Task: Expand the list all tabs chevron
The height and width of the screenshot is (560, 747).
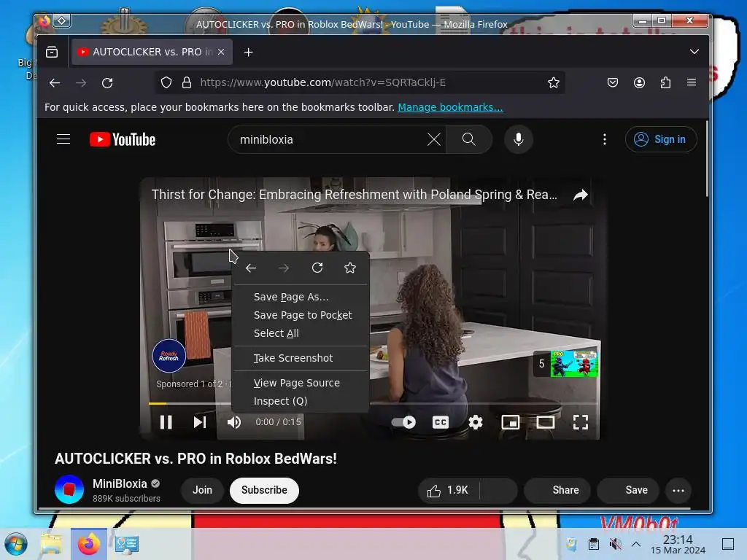Action: 694,52
